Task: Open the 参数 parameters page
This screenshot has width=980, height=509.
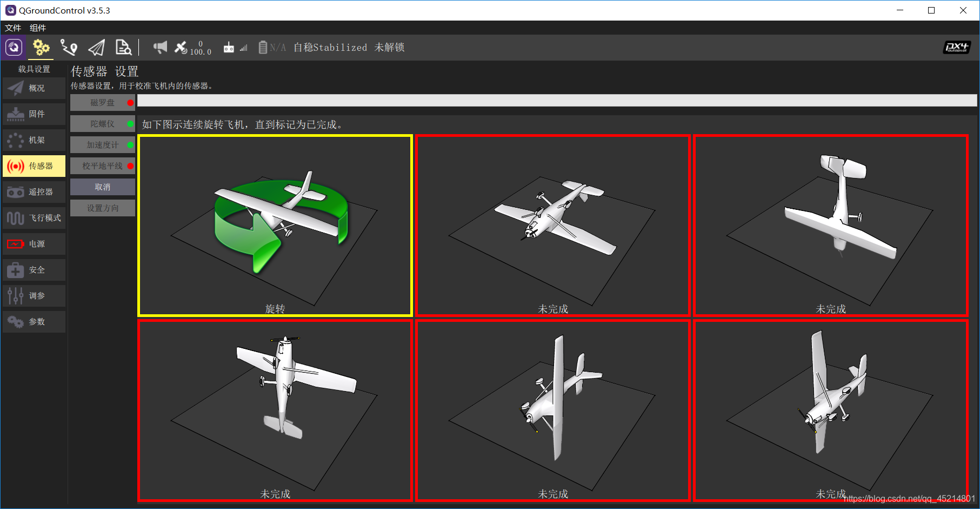Action: [34, 322]
